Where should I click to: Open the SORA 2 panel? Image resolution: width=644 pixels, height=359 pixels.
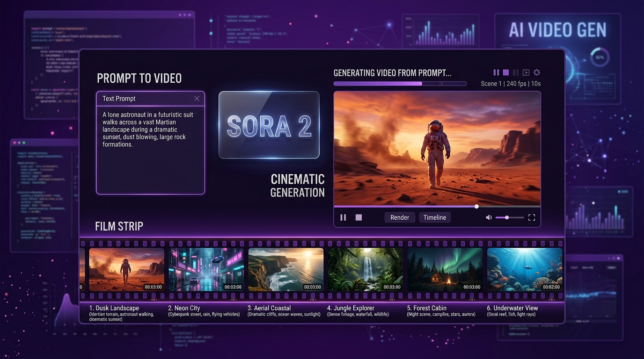tap(269, 125)
